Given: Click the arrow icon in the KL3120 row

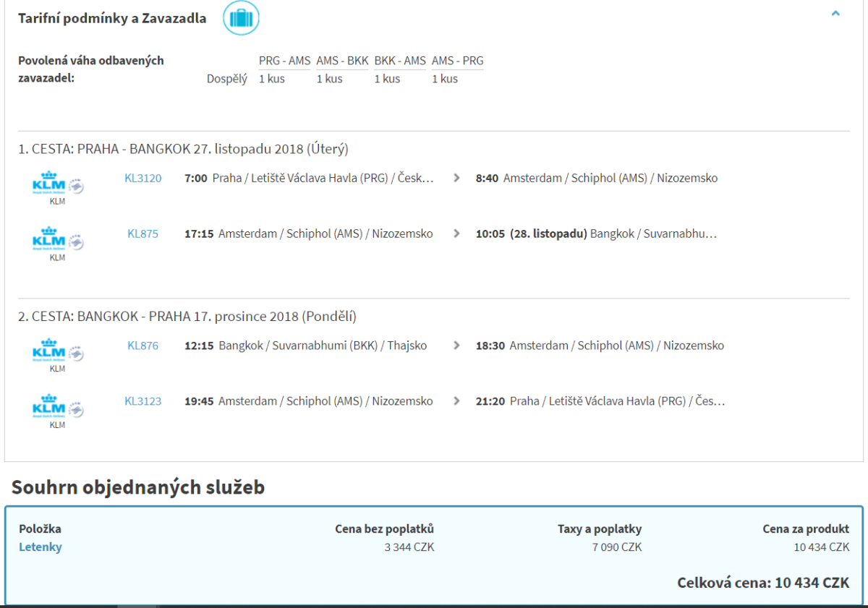Looking at the screenshot, I should click(x=456, y=178).
